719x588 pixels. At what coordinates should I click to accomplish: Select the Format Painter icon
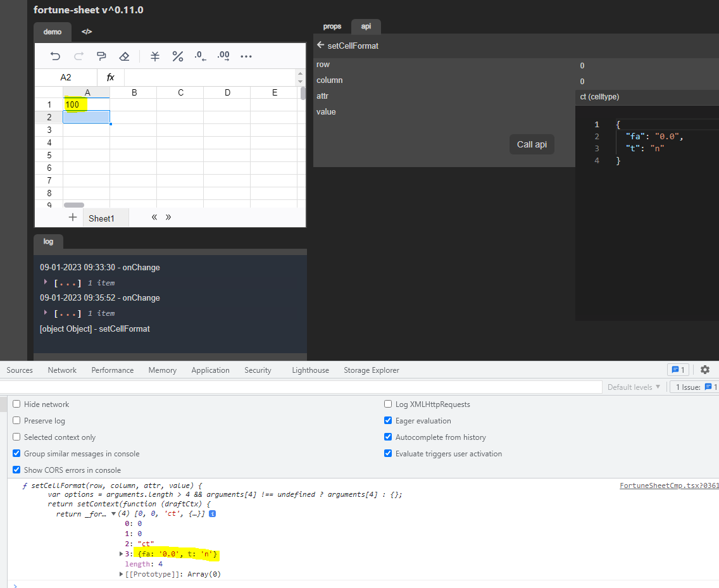click(101, 56)
